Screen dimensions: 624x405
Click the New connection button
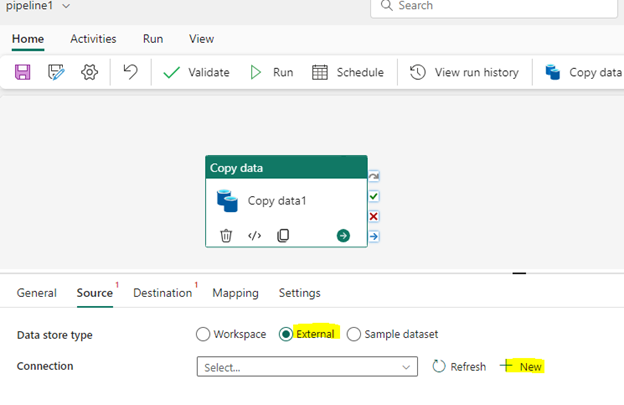[x=522, y=366]
